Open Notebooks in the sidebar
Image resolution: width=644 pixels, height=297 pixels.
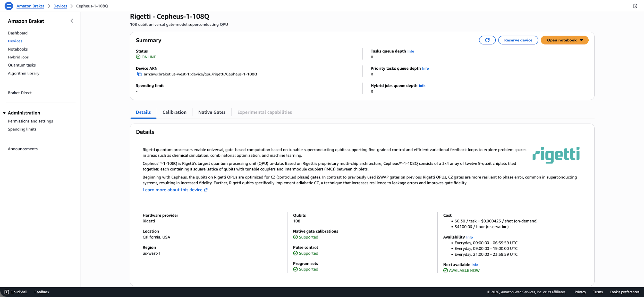[x=18, y=49]
